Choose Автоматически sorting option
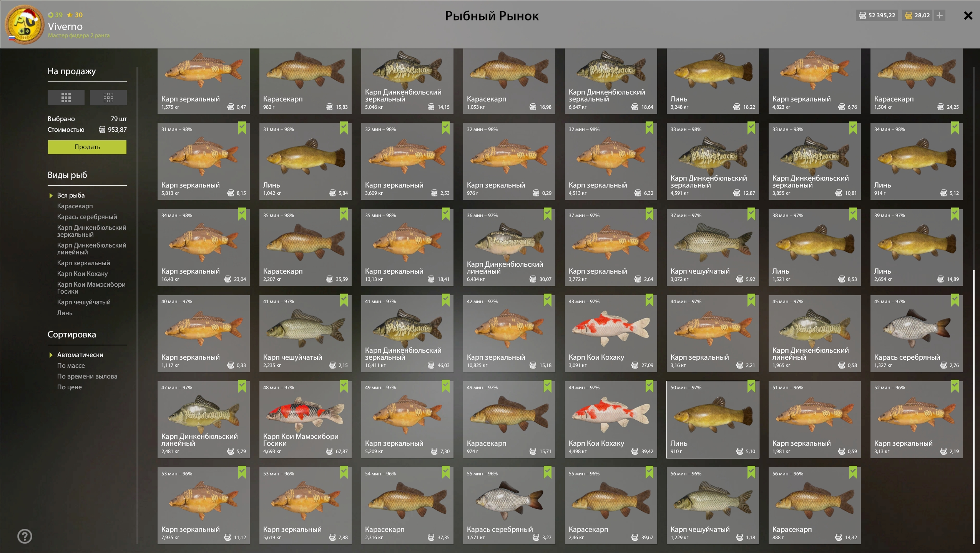This screenshot has width=980, height=553. 80,355
